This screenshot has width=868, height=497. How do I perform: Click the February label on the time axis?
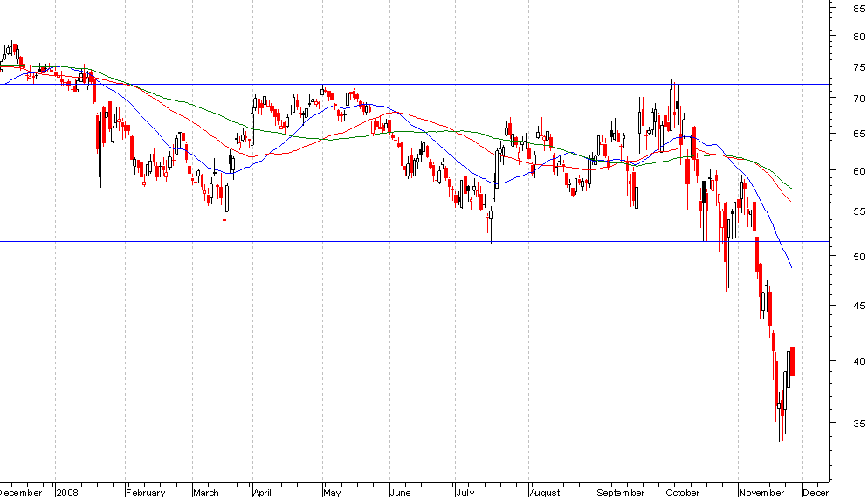(x=146, y=492)
